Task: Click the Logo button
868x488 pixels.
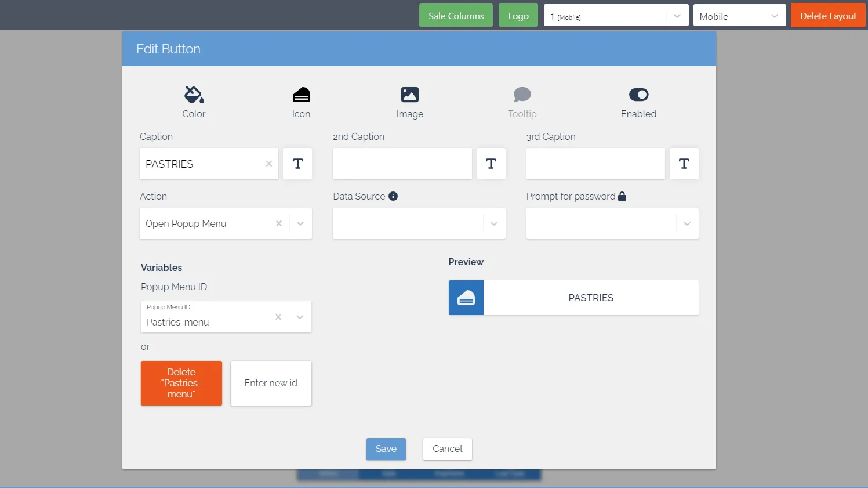Action: pyautogui.click(x=518, y=16)
